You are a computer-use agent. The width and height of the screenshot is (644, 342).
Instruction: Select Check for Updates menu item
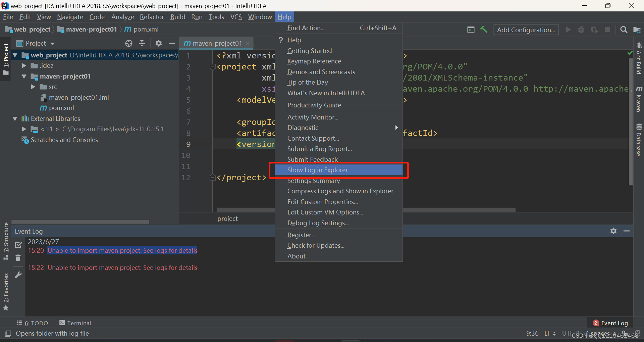coord(339,246)
